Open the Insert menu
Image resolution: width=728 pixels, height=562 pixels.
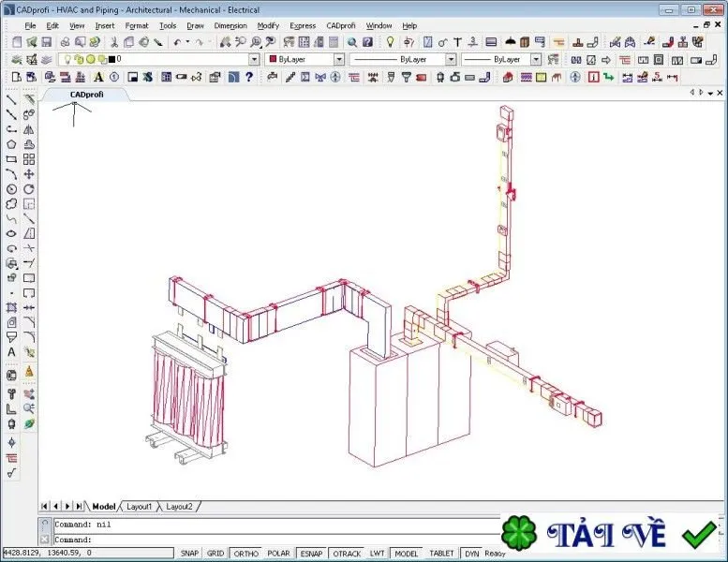[104, 25]
